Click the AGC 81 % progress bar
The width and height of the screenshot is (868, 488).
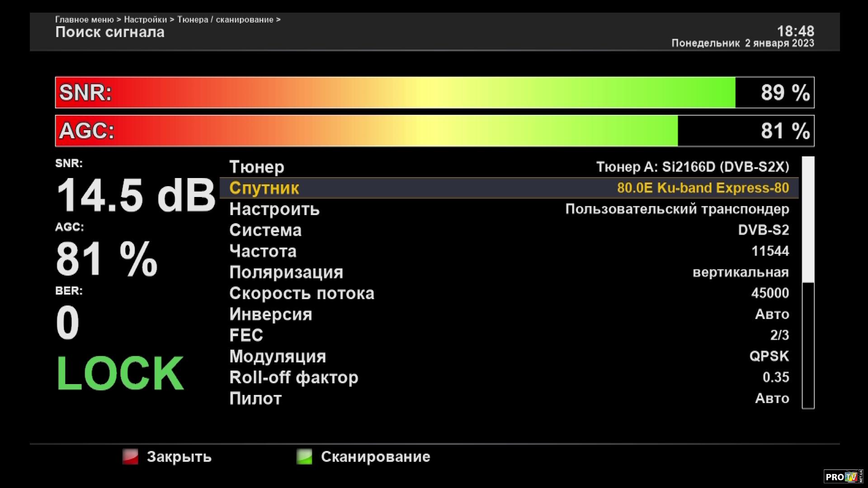434,131
